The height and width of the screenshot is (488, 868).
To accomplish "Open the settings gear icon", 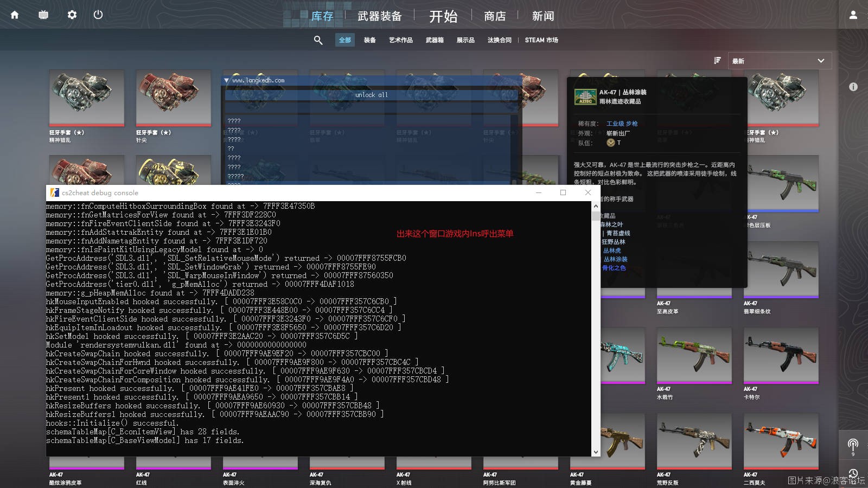I will pos(72,15).
